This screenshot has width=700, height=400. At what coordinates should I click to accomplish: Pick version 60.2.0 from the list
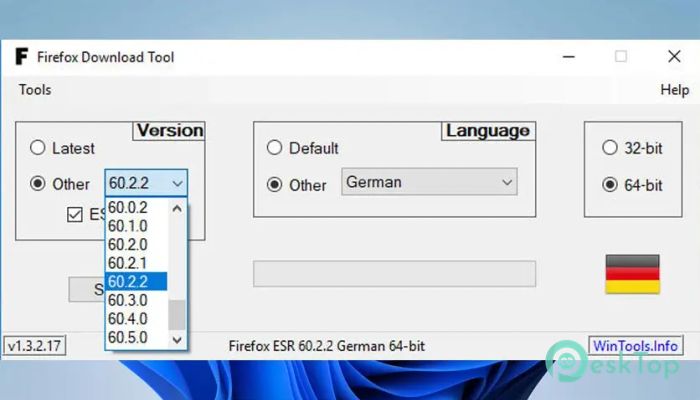click(137, 245)
